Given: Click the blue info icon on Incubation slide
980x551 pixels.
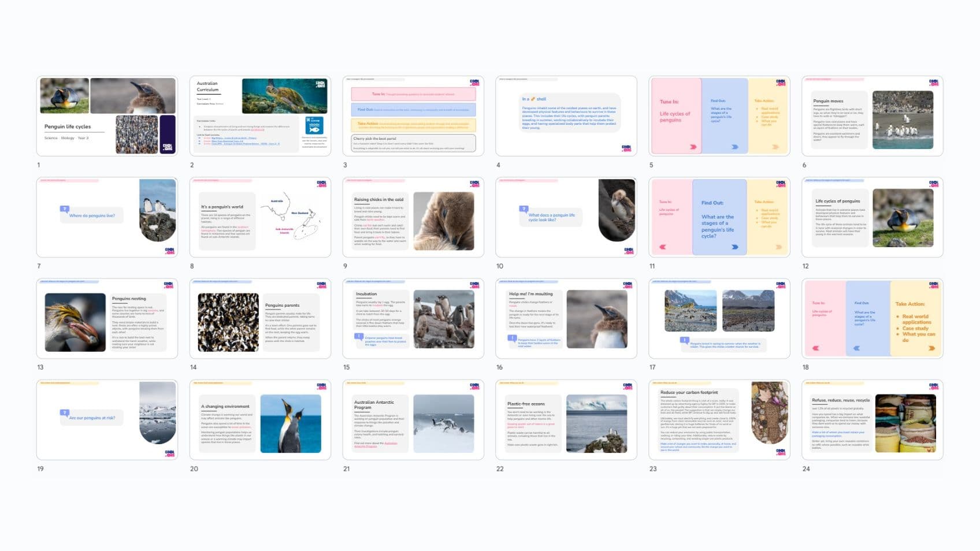Looking at the screenshot, I should 359,336.
